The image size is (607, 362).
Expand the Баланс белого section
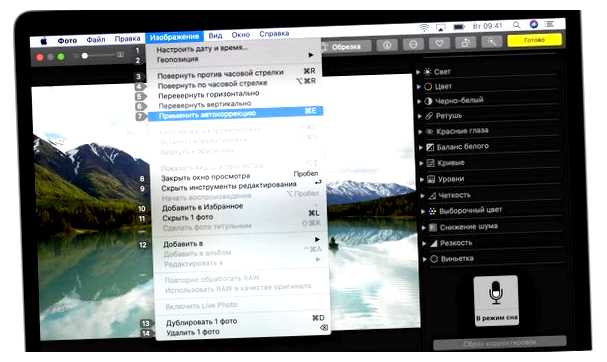(x=421, y=147)
